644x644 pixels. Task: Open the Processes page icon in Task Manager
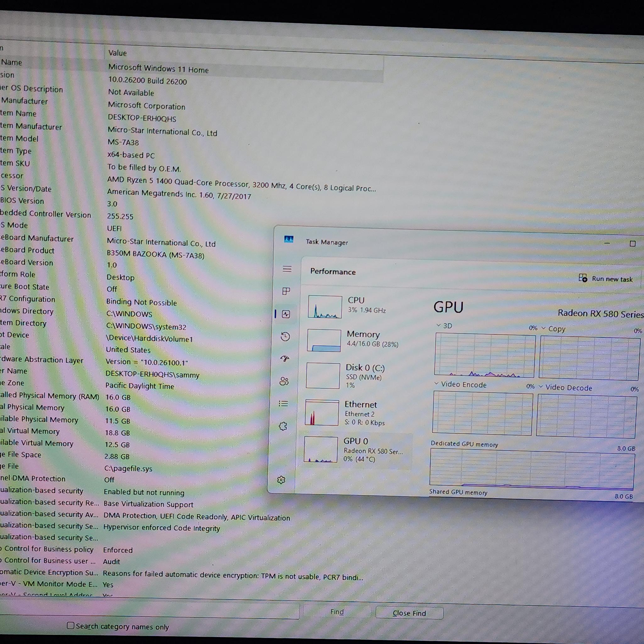point(286,291)
